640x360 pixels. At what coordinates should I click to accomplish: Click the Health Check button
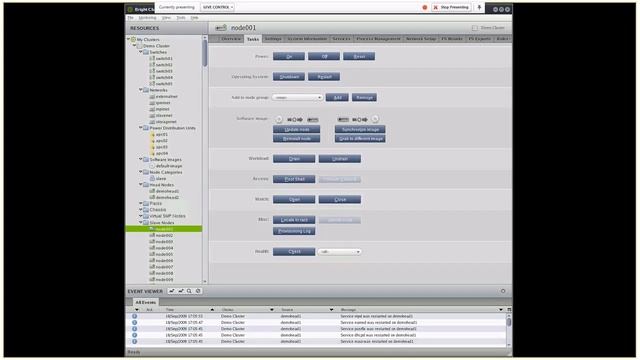pyautogui.click(x=294, y=252)
